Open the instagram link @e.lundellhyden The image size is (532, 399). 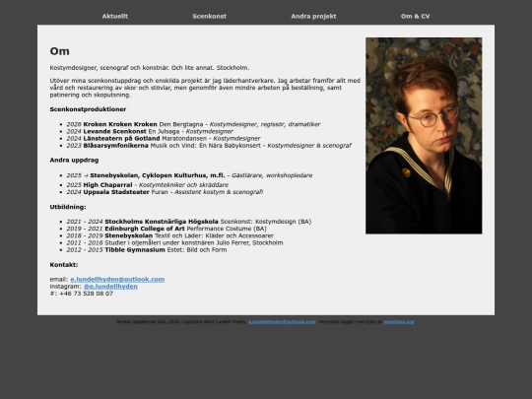tap(110, 287)
